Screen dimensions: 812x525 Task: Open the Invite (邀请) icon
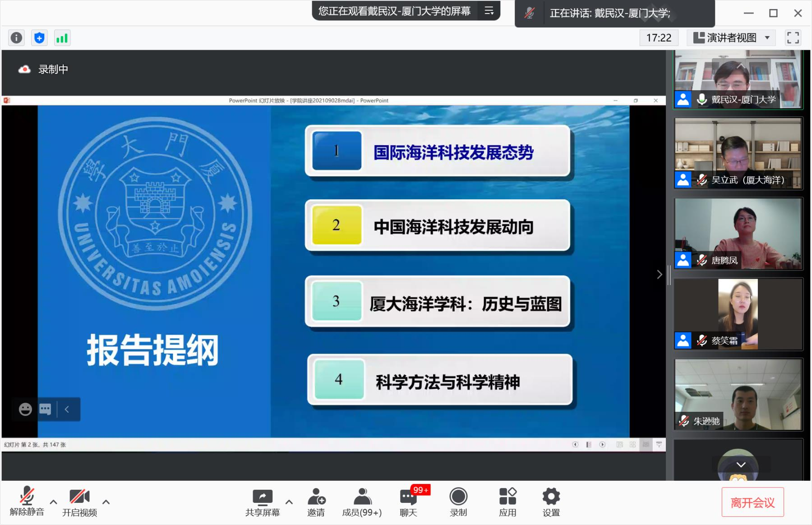(x=316, y=502)
